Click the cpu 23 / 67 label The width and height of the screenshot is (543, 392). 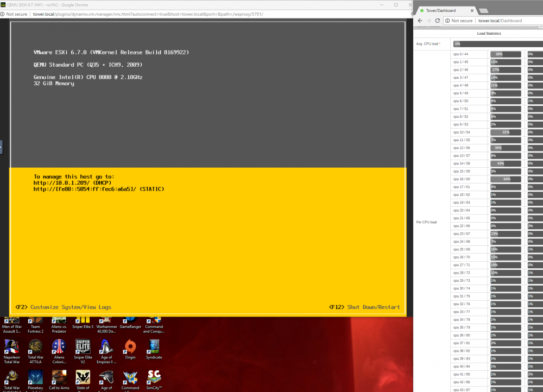[462, 234]
